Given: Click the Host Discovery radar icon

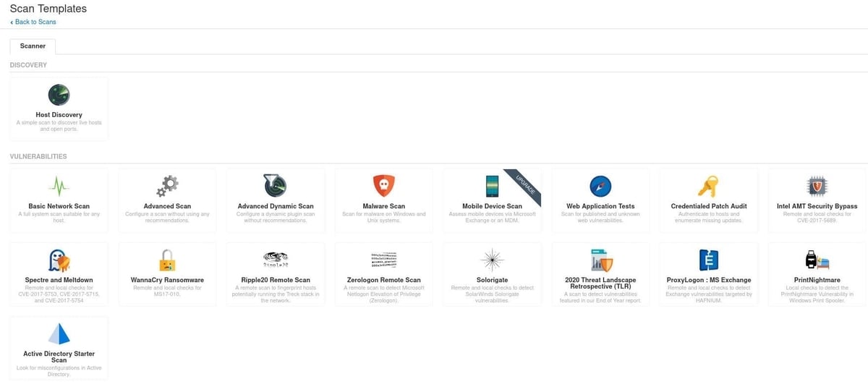Looking at the screenshot, I should [x=59, y=95].
